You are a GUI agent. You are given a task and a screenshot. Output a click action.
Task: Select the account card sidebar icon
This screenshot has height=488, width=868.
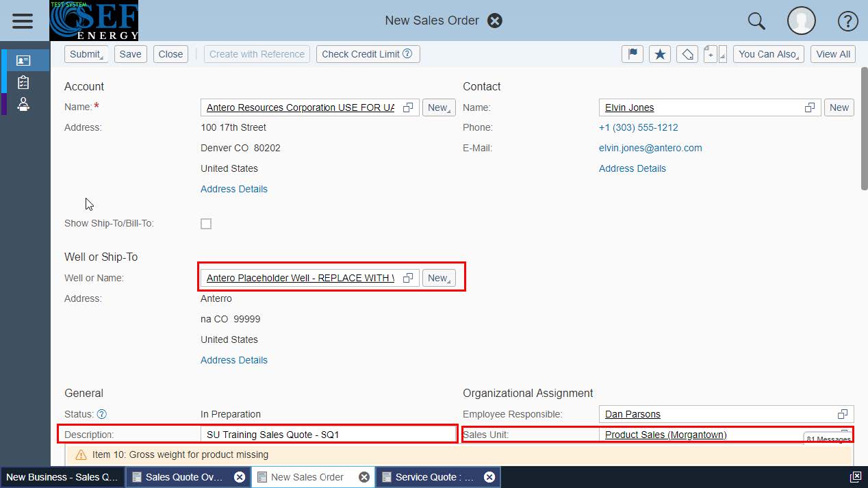click(x=23, y=60)
